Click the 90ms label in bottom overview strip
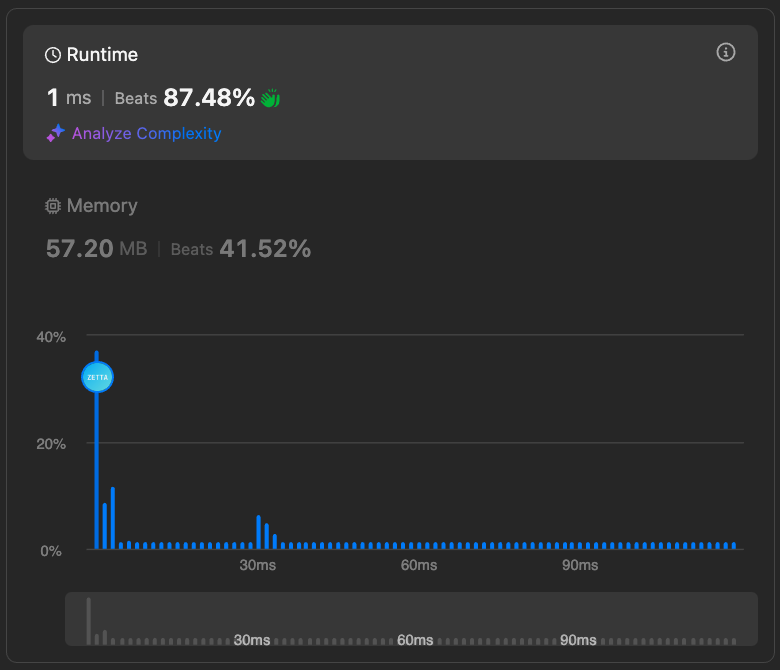 click(x=578, y=640)
